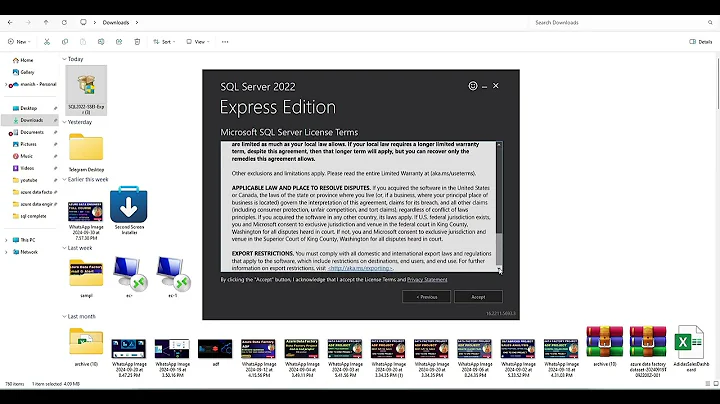Screen dimensions: 720x404
Task: Go back with the Previous button
Action: (x=427, y=297)
